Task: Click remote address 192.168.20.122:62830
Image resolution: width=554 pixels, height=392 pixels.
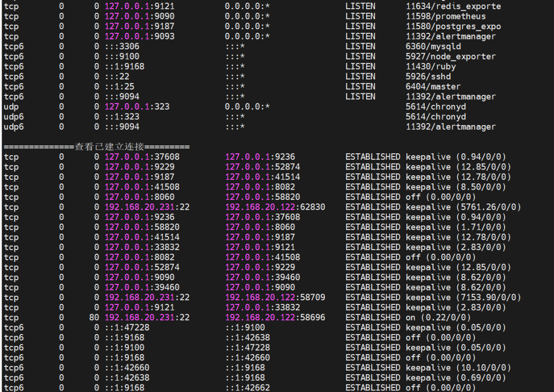Action: (275, 207)
